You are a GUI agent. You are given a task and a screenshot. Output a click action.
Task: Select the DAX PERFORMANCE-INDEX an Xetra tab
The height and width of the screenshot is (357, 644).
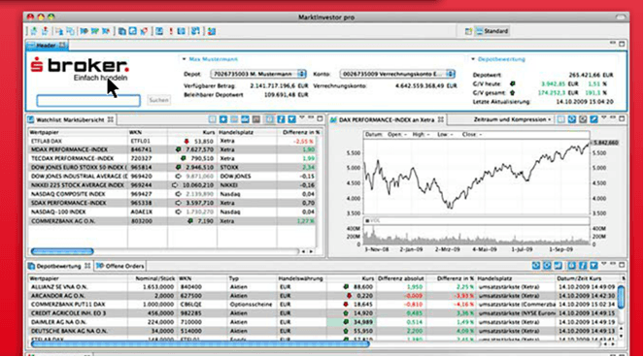coord(387,120)
